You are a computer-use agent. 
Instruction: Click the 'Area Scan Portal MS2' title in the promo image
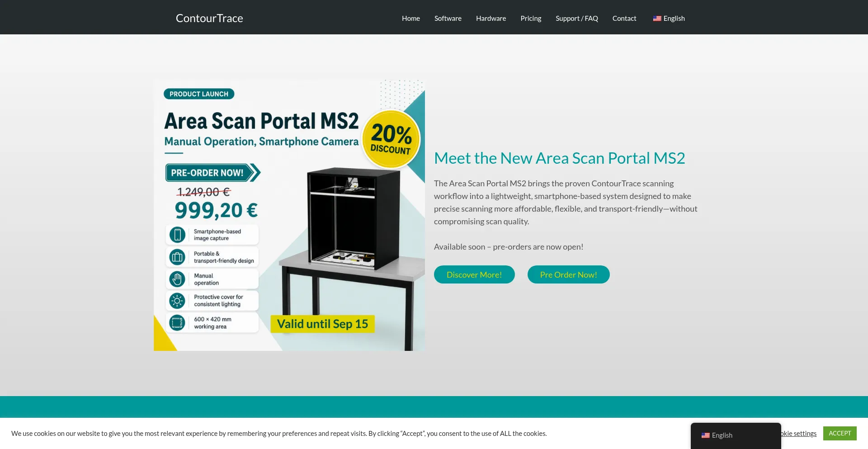[261, 121]
